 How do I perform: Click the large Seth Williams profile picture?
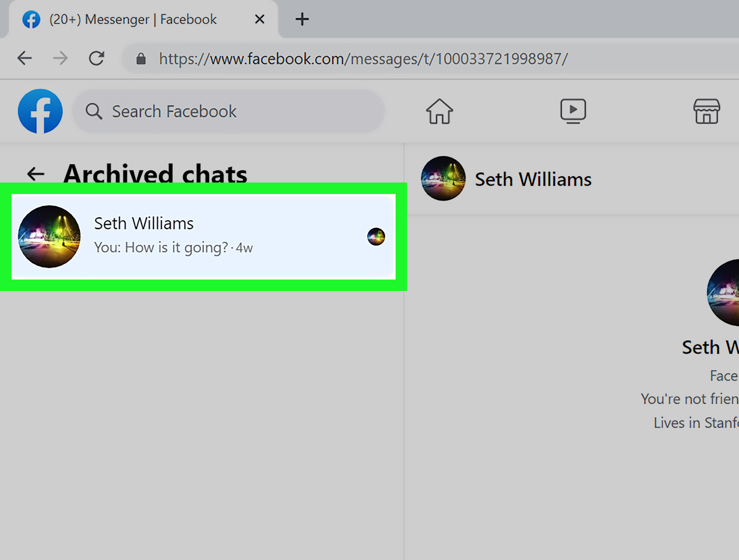723,292
